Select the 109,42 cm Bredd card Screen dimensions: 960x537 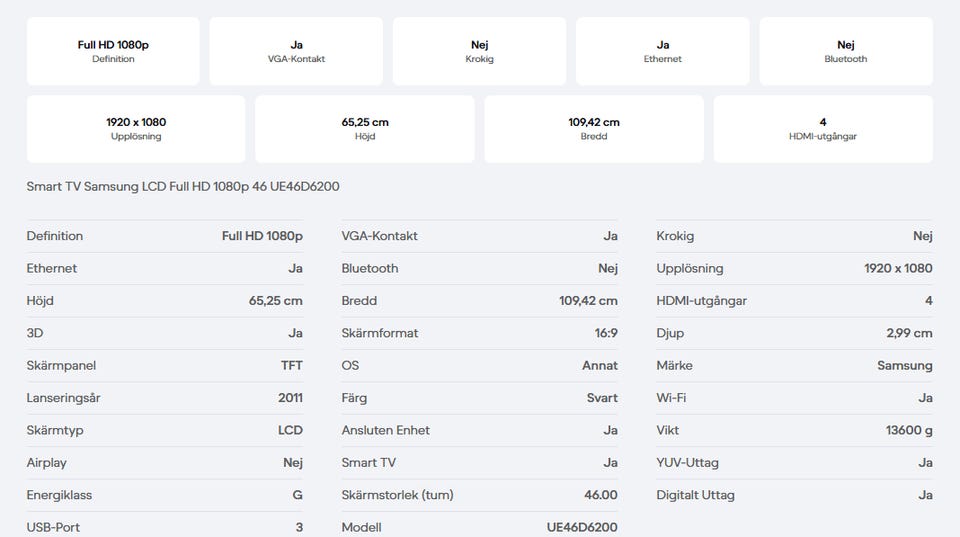coord(594,129)
